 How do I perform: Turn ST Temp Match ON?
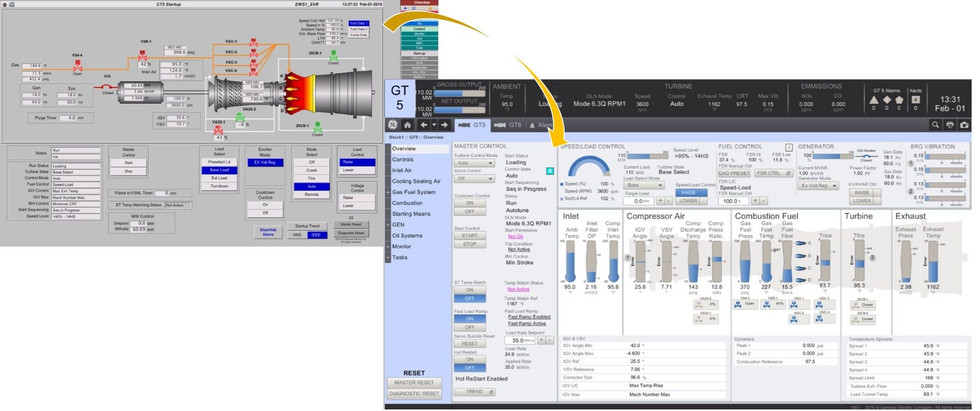point(470,290)
